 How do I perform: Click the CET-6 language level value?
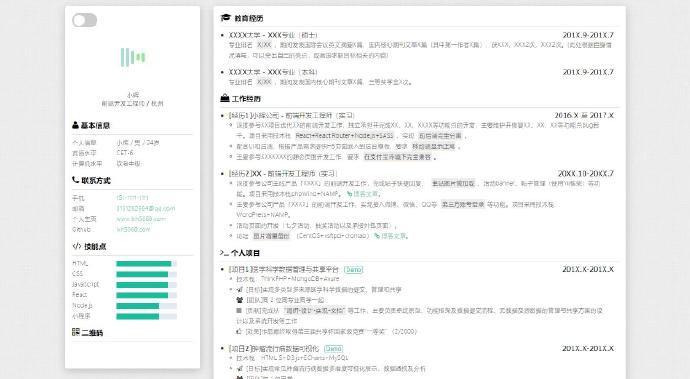click(125, 153)
